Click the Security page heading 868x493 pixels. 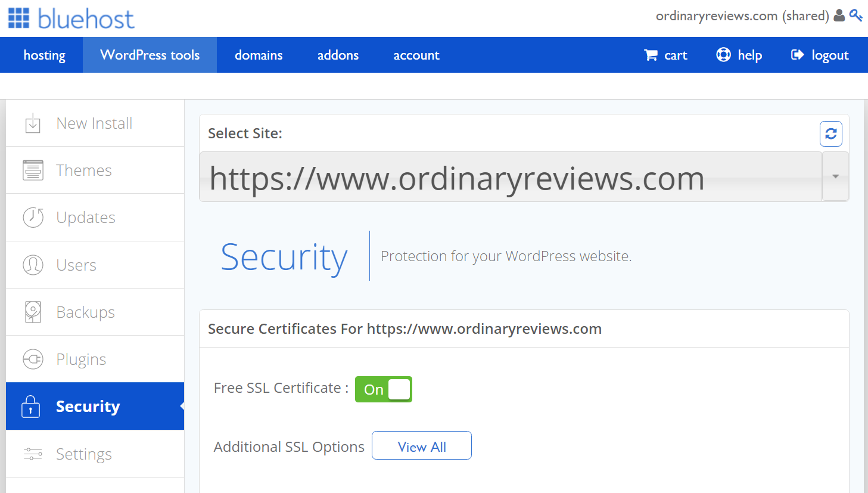tap(284, 258)
